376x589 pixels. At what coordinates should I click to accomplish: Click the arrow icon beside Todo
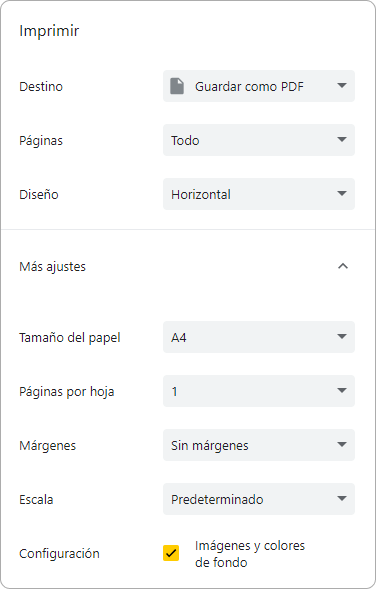[x=342, y=140]
